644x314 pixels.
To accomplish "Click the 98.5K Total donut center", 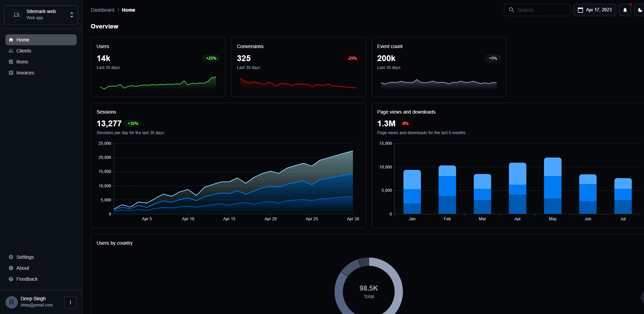I will tap(369, 291).
